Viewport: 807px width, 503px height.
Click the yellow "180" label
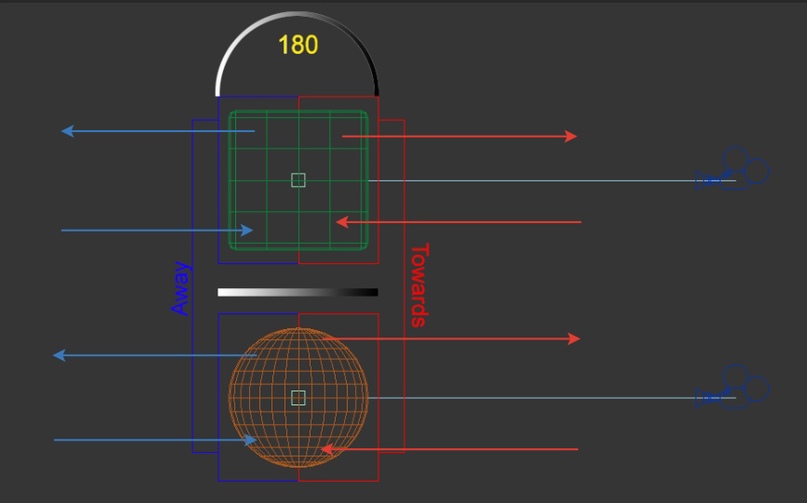click(298, 45)
